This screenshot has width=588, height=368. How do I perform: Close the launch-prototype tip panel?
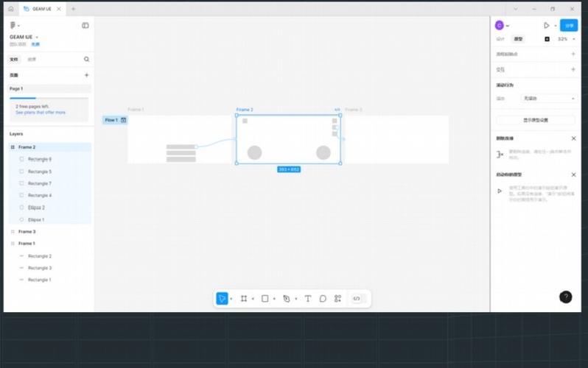[x=573, y=174]
